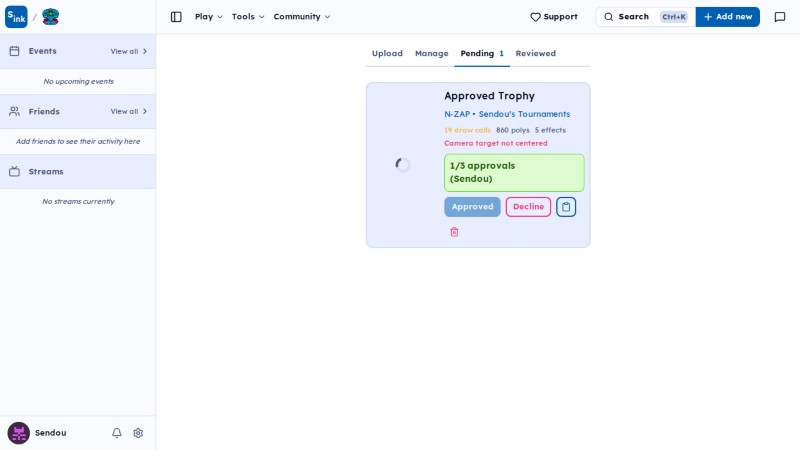
Task: Focus the Search field
Action: [x=645, y=17]
